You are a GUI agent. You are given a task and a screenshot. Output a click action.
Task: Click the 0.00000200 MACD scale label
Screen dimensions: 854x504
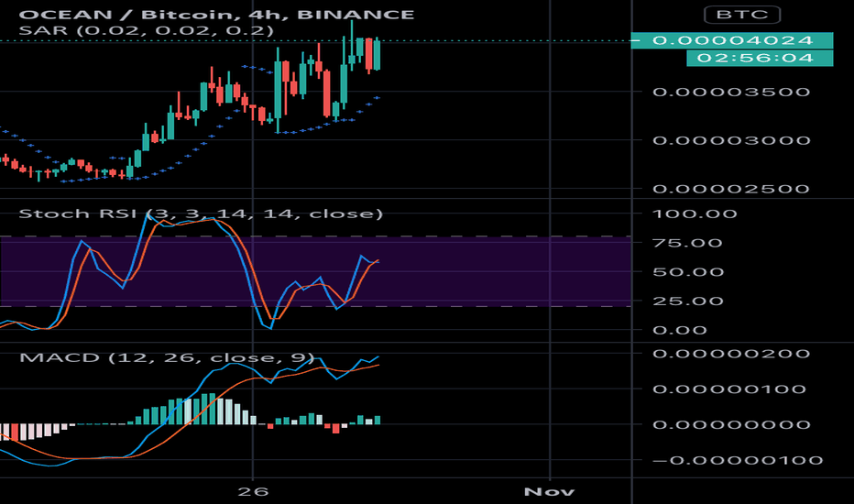coord(731,354)
